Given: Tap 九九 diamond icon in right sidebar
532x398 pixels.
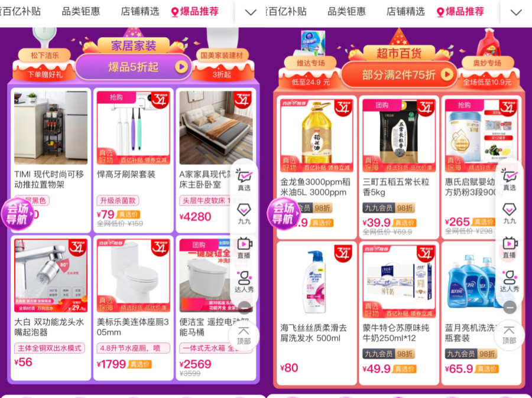Looking at the screenshot, I should [x=510, y=214].
